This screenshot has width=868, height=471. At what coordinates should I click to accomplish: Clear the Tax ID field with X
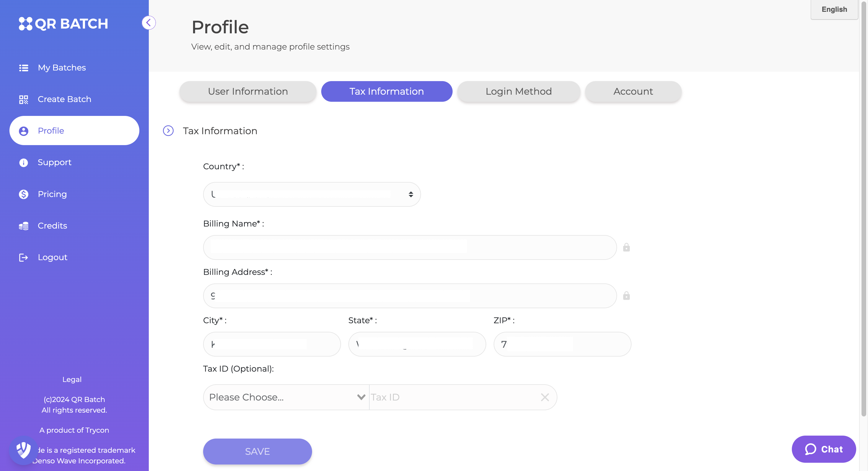(545, 397)
